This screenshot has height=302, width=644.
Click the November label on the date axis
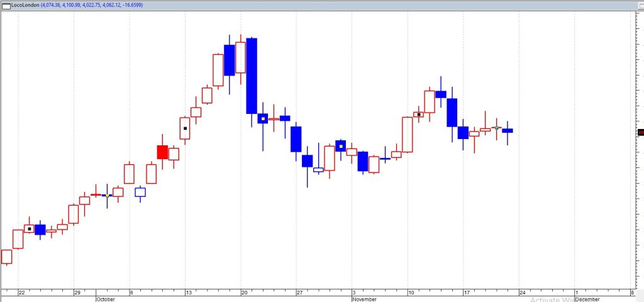364,299
